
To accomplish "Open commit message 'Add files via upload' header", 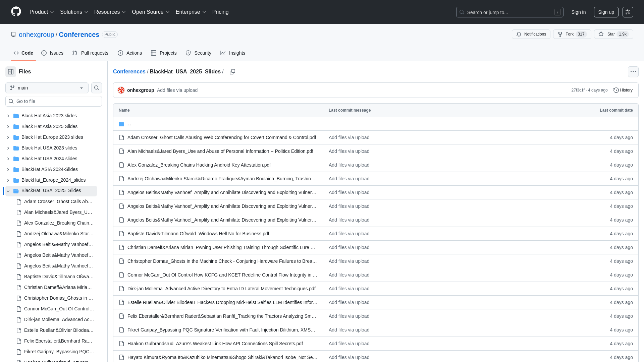I will 177,90.
